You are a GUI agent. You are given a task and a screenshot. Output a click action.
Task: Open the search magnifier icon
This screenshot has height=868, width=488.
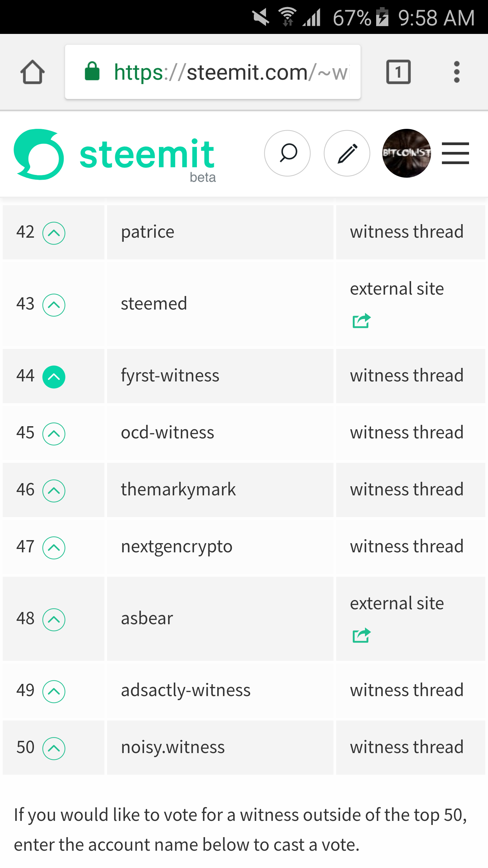pyautogui.click(x=287, y=153)
